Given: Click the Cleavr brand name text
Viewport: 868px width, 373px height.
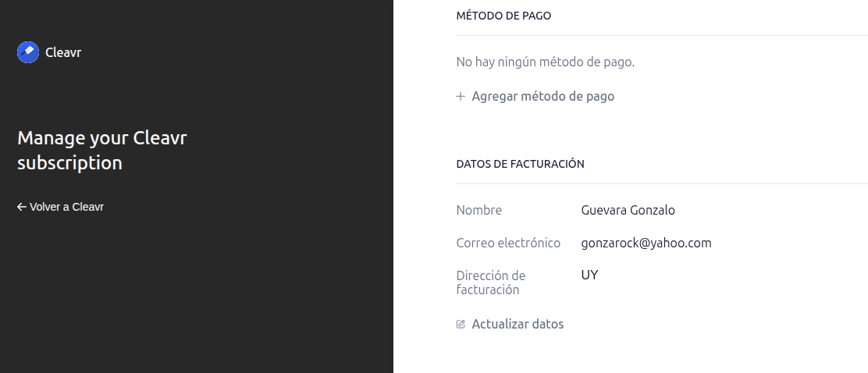Looking at the screenshot, I should click(63, 52).
